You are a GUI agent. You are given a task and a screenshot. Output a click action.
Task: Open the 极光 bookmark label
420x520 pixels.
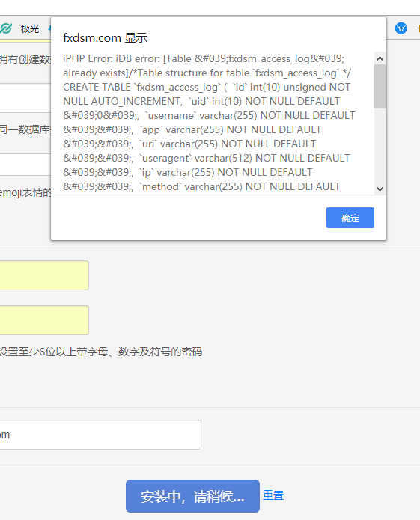click(x=30, y=29)
